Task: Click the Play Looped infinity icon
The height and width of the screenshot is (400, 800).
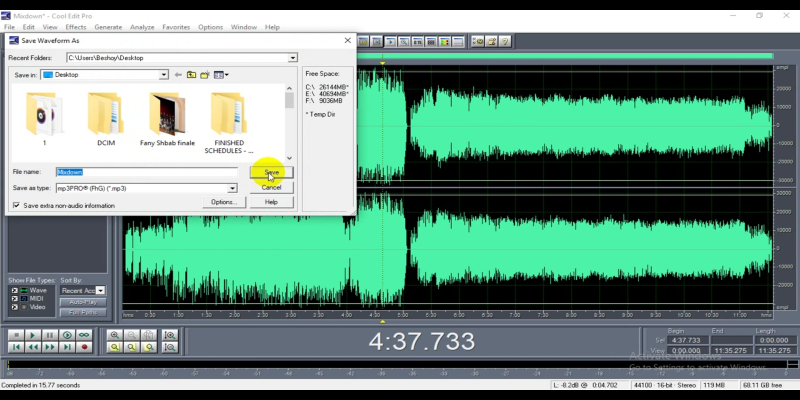Action: click(x=84, y=335)
